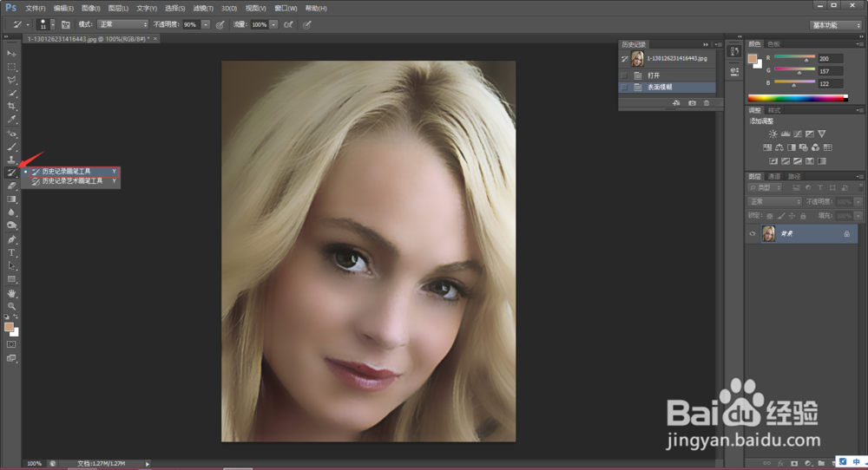
Task: Select the Horizontal Type tool
Action: 11,252
